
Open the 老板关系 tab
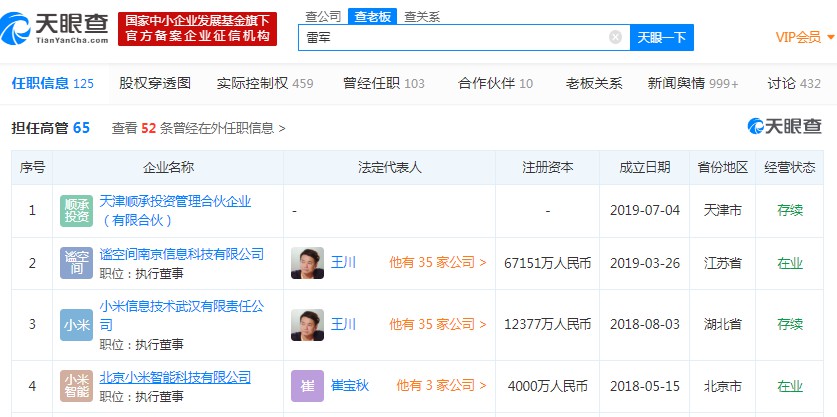(x=594, y=83)
